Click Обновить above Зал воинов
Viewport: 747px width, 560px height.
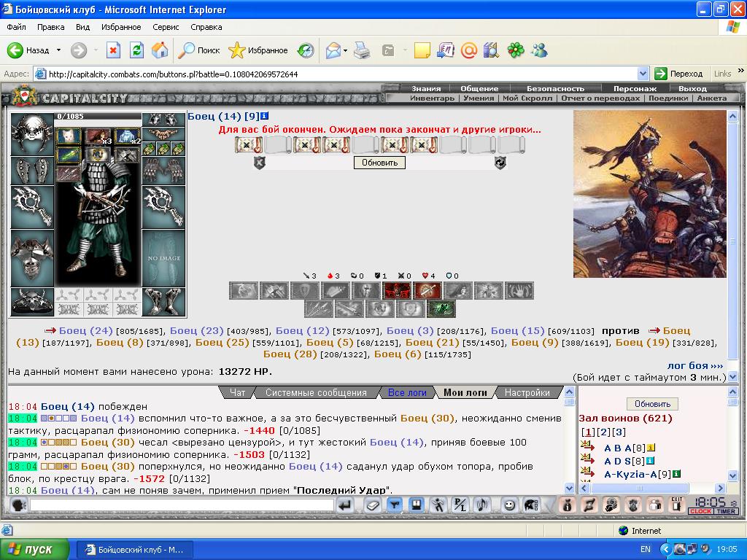[x=652, y=404]
